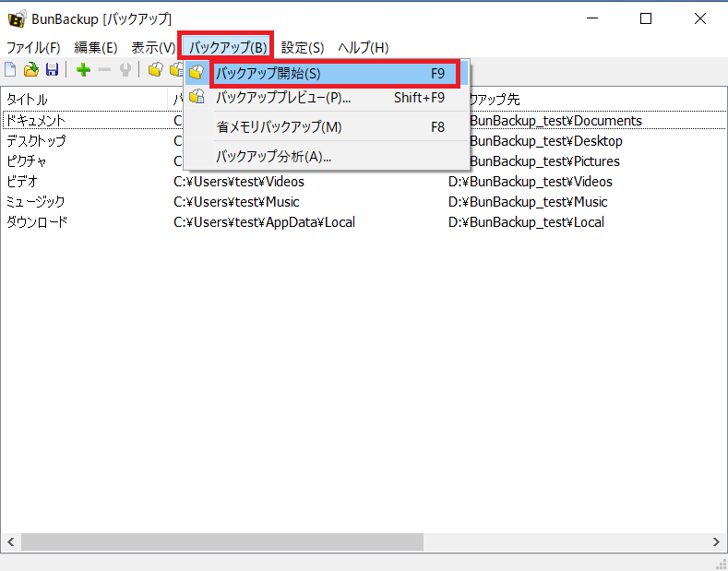Click the horizontal scrollbar right arrow
The width and height of the screenshot is (728, 571).
coord(716,541)
